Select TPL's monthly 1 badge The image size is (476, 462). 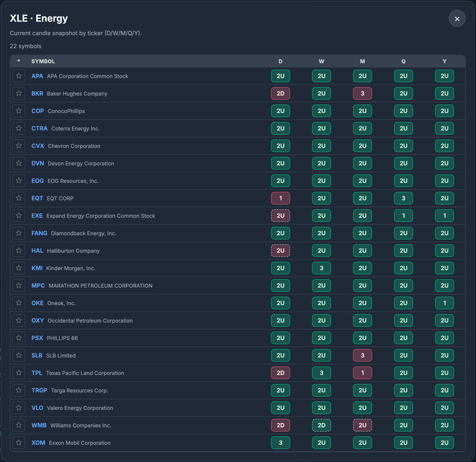[362, 373]
